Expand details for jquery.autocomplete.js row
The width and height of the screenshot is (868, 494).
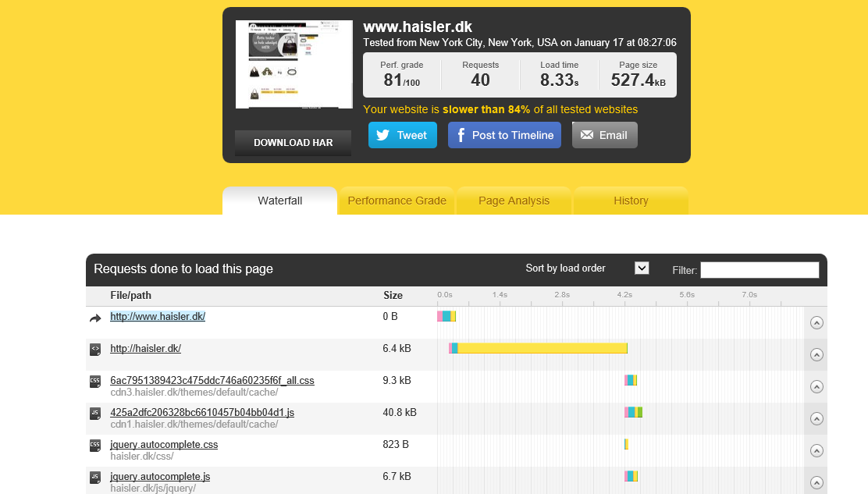coord(816,482)
